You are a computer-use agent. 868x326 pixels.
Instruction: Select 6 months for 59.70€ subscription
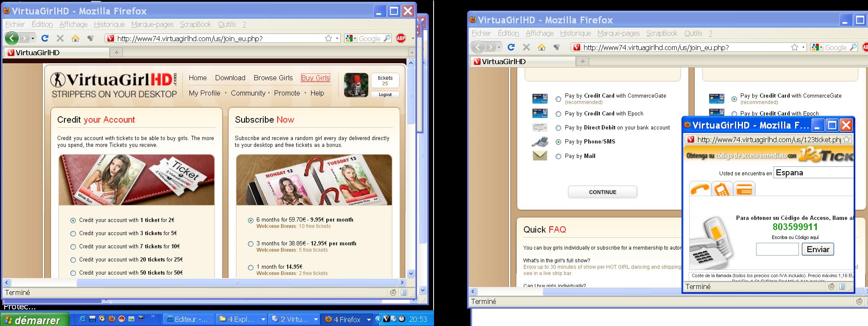(250, 220)
